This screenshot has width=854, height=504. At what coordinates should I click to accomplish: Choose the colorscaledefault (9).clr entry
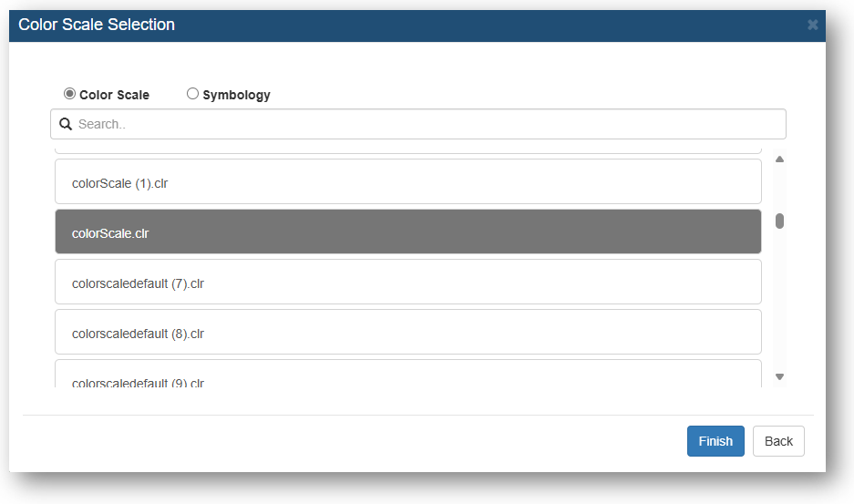[408, 374]
